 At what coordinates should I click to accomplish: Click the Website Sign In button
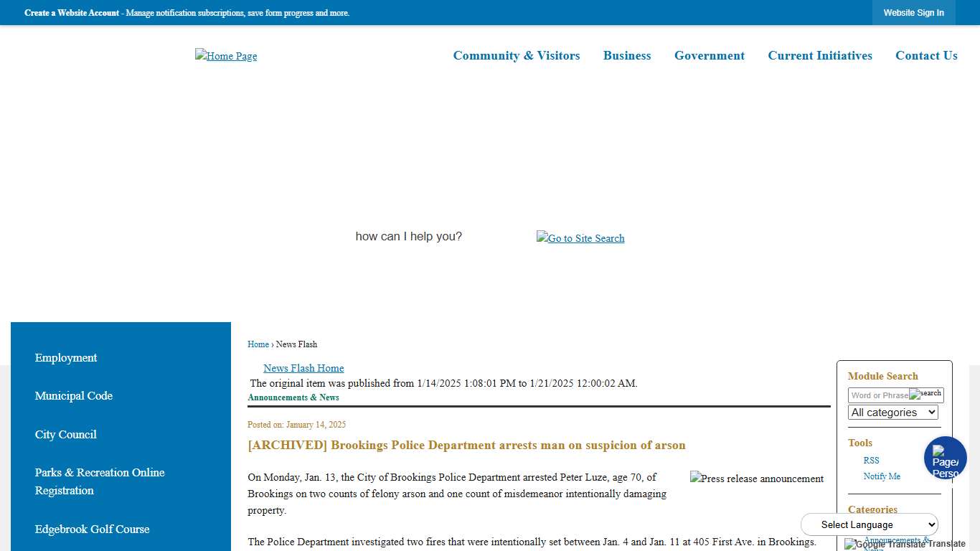pyautogui.click(x=913, y=13)
